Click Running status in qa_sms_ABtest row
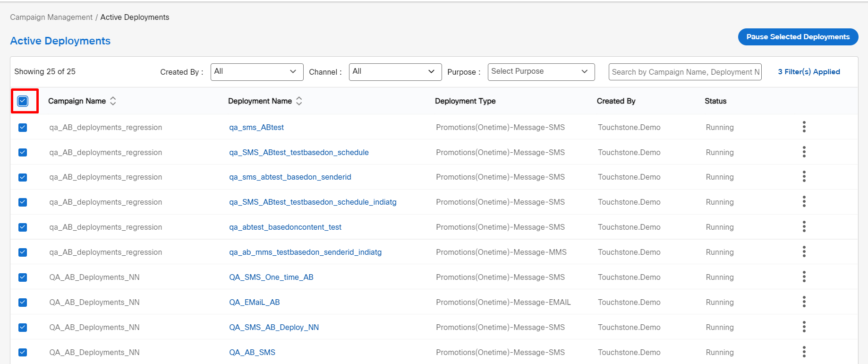This screenshot has height=364, width=868. click(720, 128)
